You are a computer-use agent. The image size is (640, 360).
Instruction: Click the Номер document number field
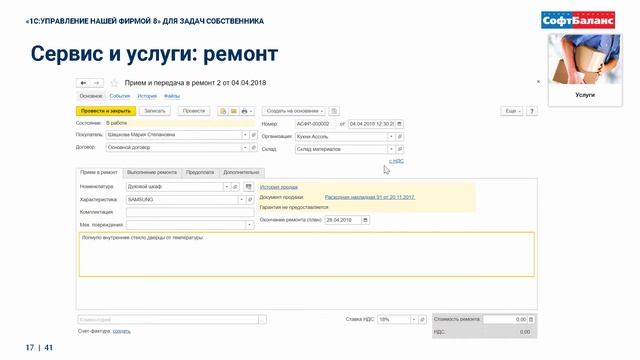315,124
